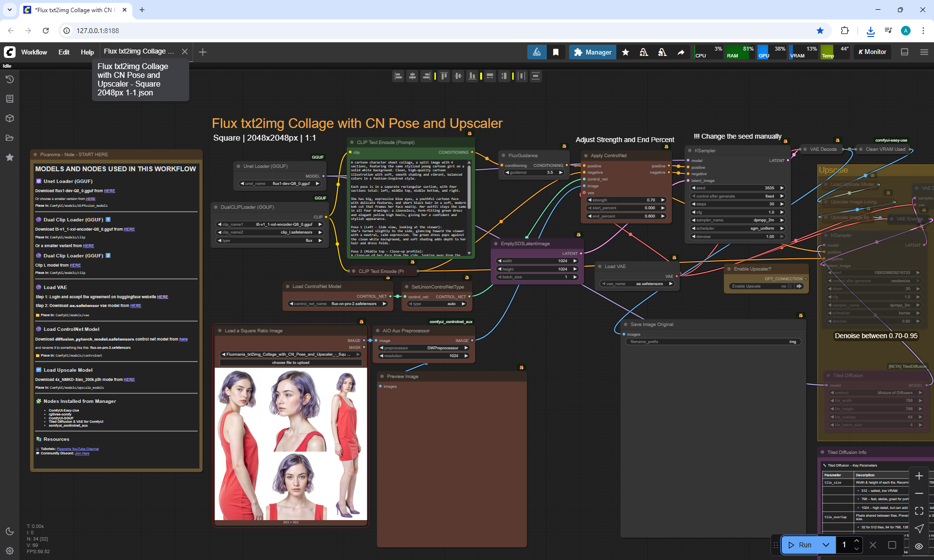This screenshot has height=560, width=934.
Task: Click the share arrow icon near Manager
Action: (681, 52)
